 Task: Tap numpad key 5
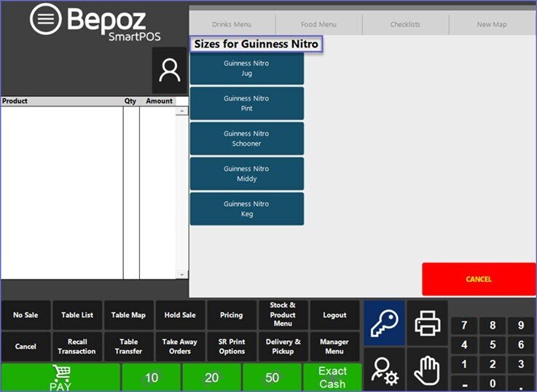[x=493, y=345]
